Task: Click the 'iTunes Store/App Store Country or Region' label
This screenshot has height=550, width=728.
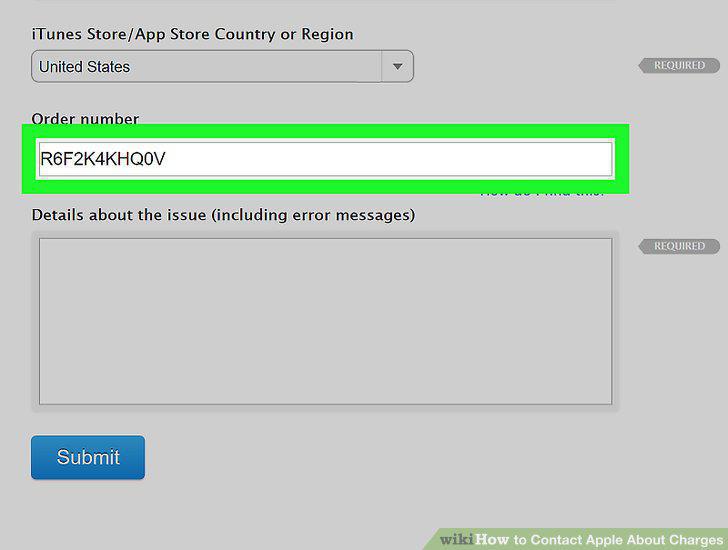Action: (192, 34)
